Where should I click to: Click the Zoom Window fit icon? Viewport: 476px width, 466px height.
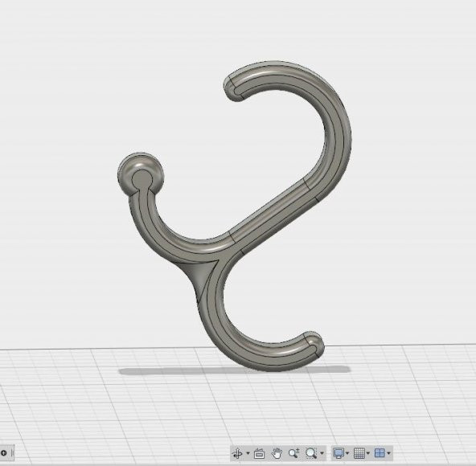[x=311, y=454]
